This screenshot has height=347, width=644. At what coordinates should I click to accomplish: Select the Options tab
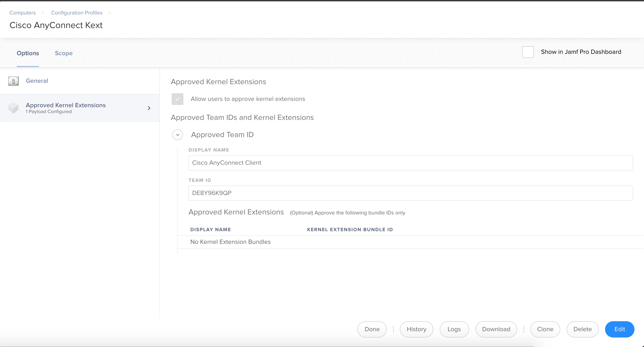click(28, 53)
